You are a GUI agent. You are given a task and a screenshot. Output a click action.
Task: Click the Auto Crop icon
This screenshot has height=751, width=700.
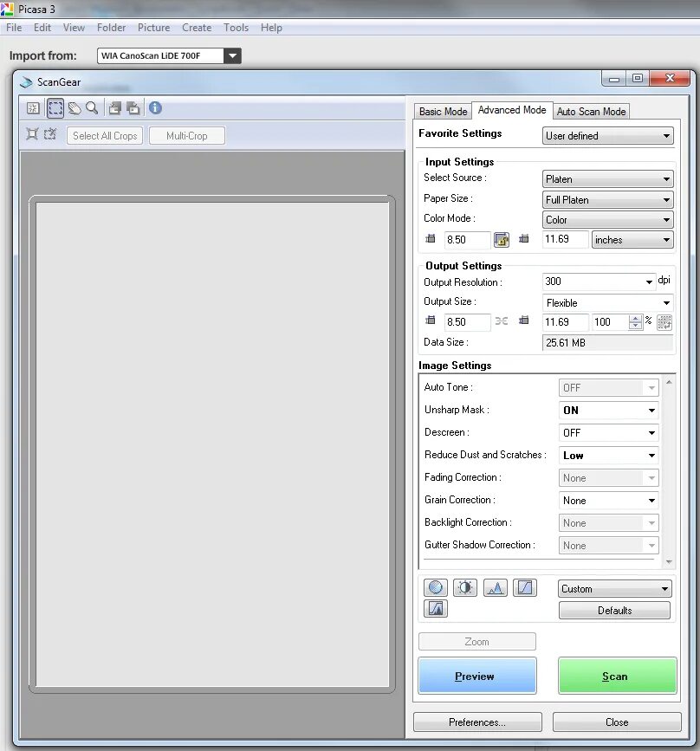(x=32, y=134)
